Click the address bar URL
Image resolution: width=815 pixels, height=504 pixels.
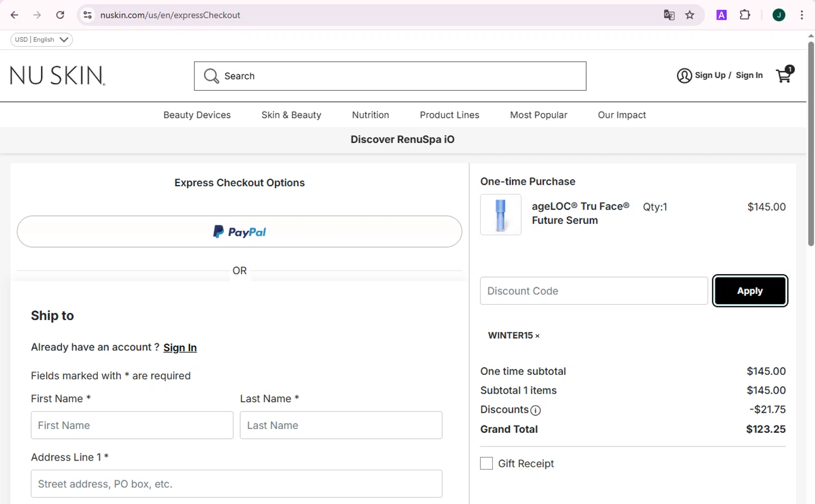tap(170, 15)
